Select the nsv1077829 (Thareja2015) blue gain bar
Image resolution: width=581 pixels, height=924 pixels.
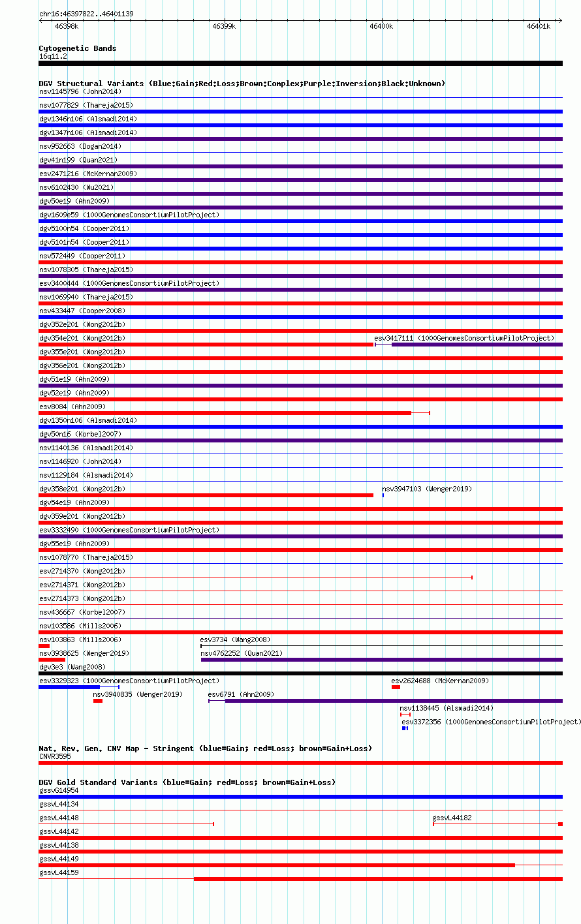(300, 112)
